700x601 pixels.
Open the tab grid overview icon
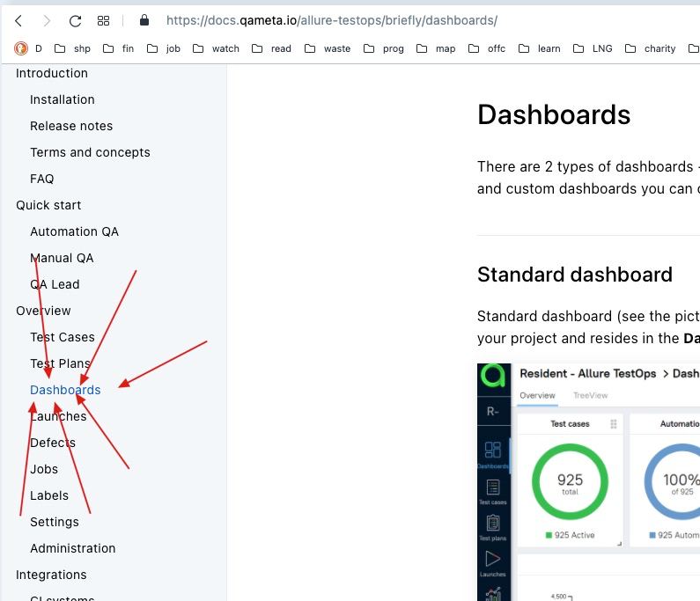(x=103, y=20)
